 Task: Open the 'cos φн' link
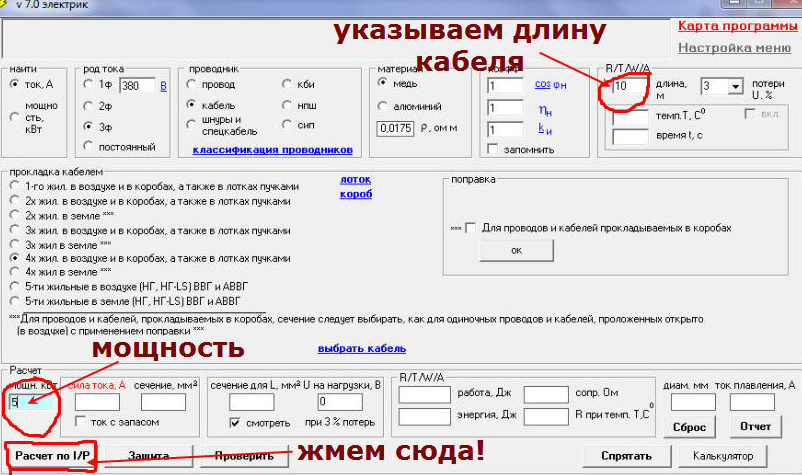(550, 84)
